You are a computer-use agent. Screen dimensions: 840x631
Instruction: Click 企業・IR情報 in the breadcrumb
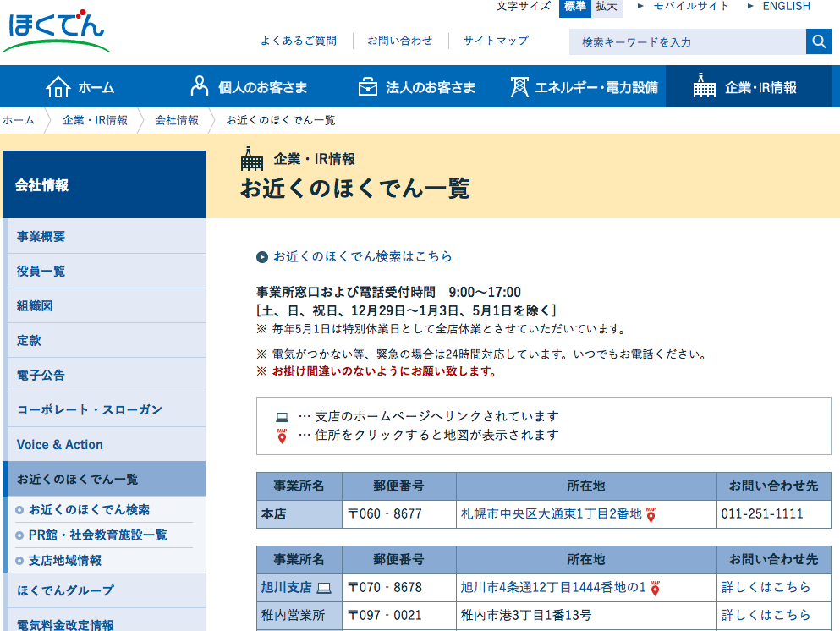95,120
